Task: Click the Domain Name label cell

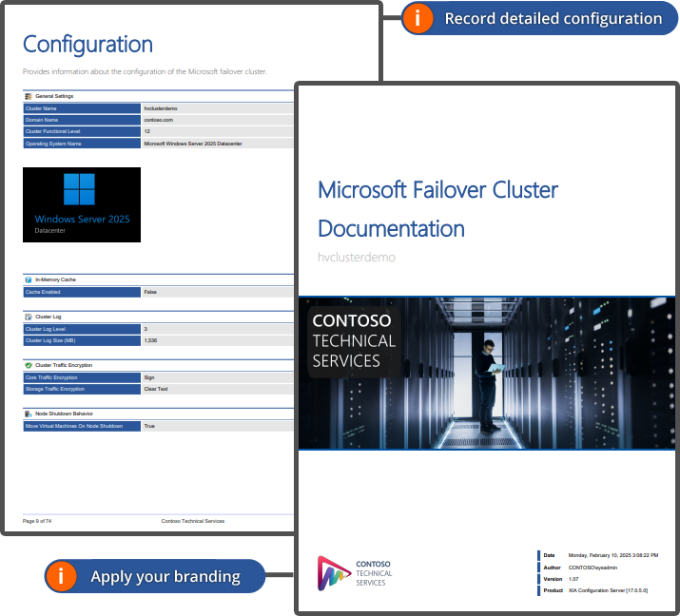Action: pyautogui.click(x=82, y=120)
